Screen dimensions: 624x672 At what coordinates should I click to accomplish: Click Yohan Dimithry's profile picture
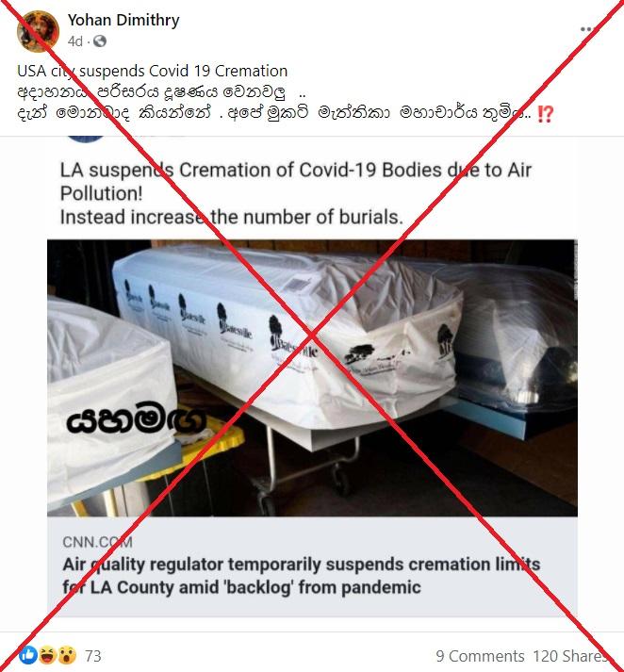38,31
